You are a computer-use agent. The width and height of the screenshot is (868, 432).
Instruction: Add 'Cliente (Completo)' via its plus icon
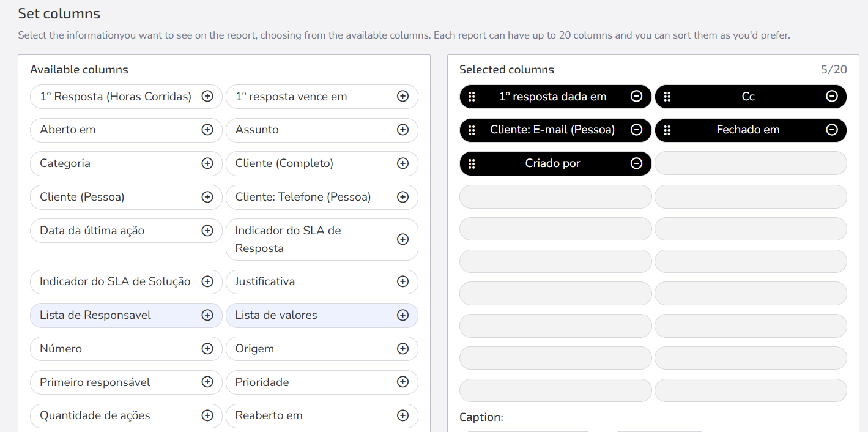point(402,163)
